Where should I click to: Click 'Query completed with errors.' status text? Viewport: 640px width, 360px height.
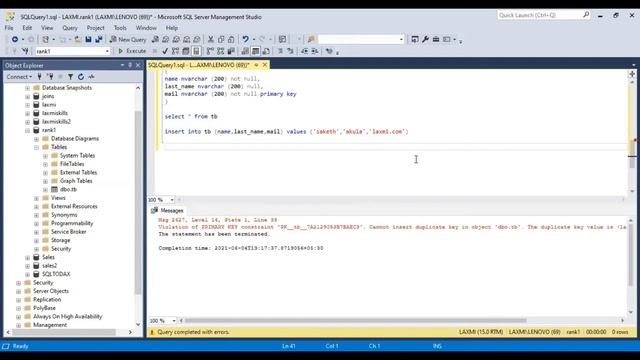point(193,332)
